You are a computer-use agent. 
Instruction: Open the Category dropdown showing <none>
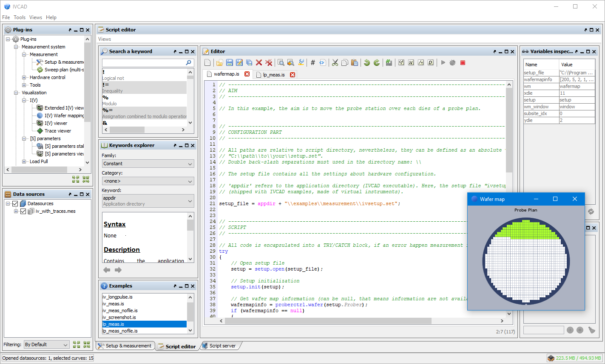[x=148, y=181]
